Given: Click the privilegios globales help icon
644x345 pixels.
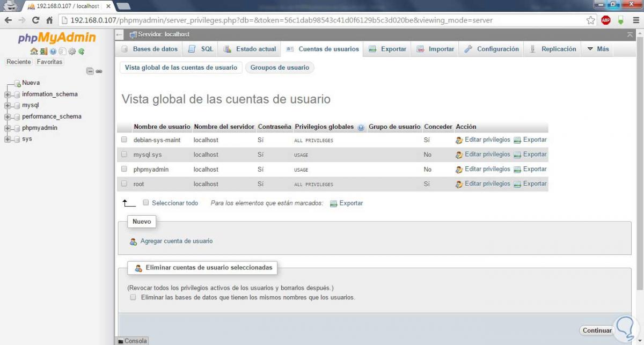Looking at the screenshot, I should pos(361,128).
